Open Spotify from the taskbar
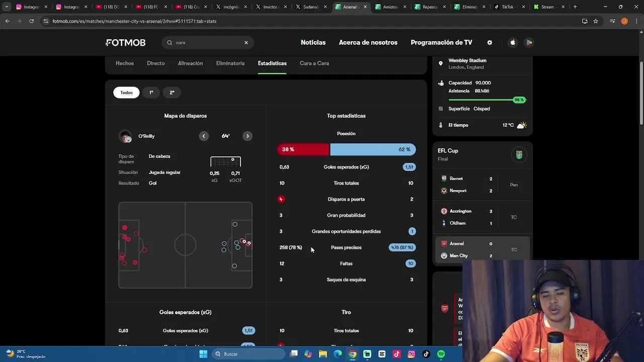 (x=441, y=354)
